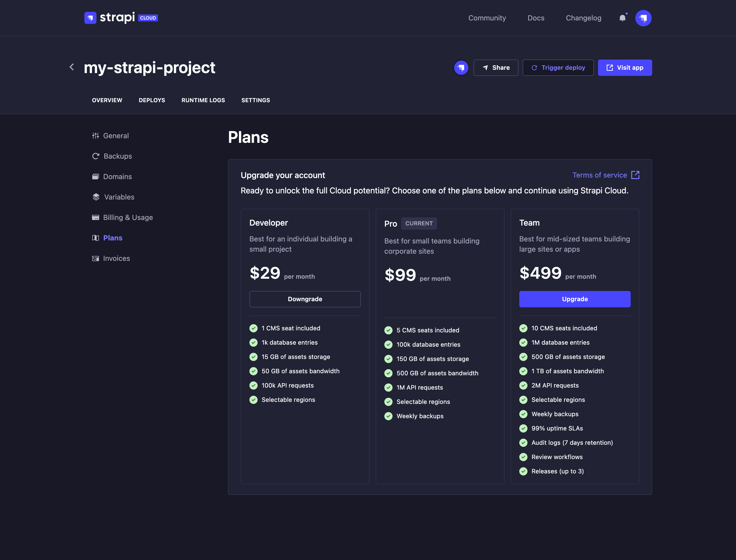Go back using the left chevron
736x560 pixels.
[x=72, y=67]
